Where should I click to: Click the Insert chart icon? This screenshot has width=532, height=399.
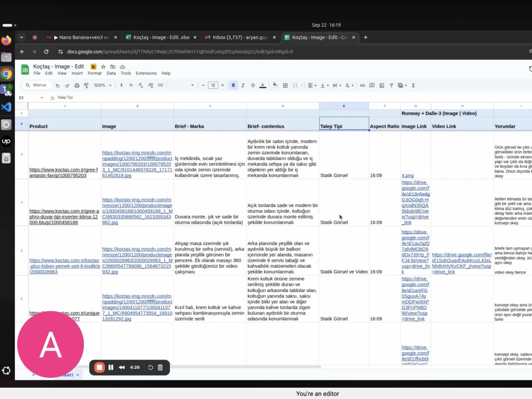click(381, 85)
